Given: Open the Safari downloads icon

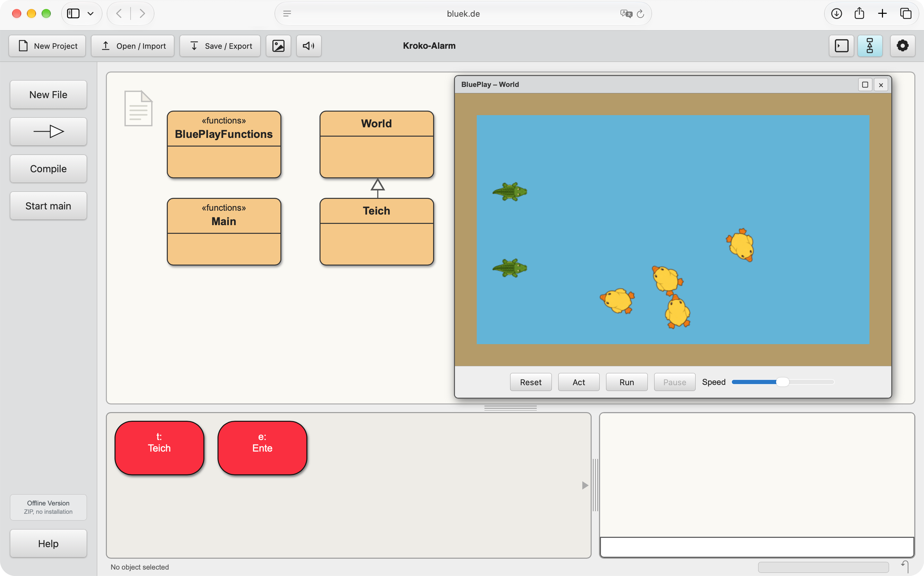Looking at the screenshot, I should coord(836,14).
